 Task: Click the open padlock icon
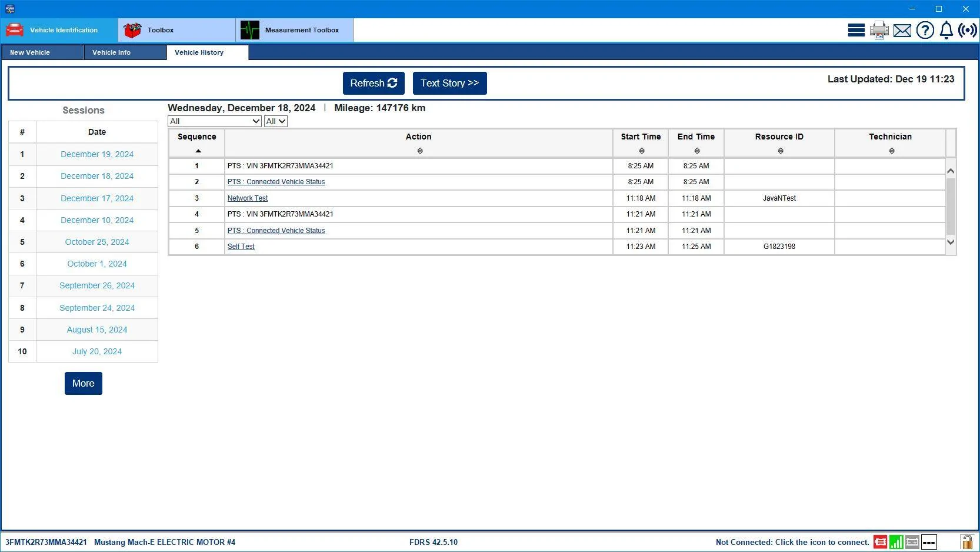pos(966,541)
